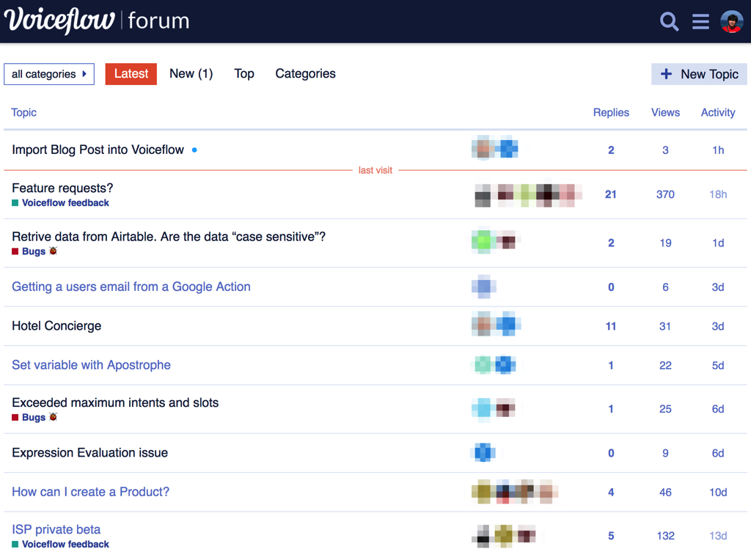The image size is (751, 560).
Task: Switch to the Latest tab
Action: 131,74
